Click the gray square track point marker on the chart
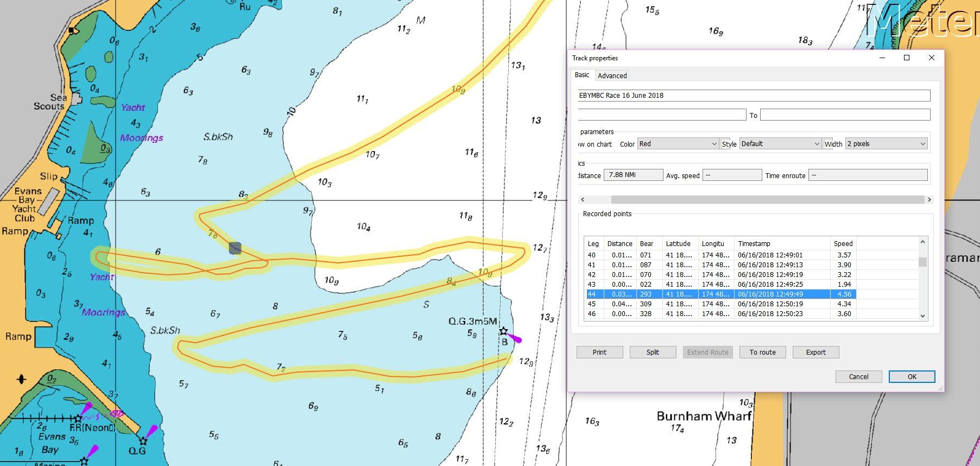This screenshot has width=980, height=466. [x=235, y=248]
